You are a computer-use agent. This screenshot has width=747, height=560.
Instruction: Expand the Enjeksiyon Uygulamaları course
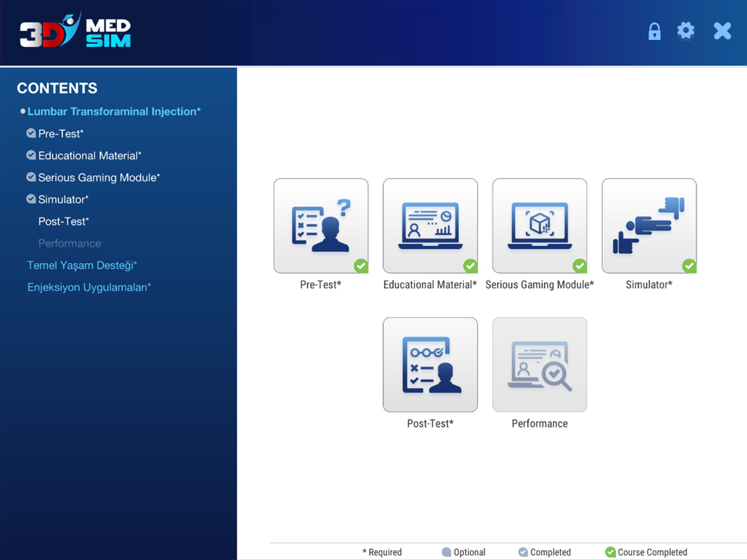tap(89, 287)
